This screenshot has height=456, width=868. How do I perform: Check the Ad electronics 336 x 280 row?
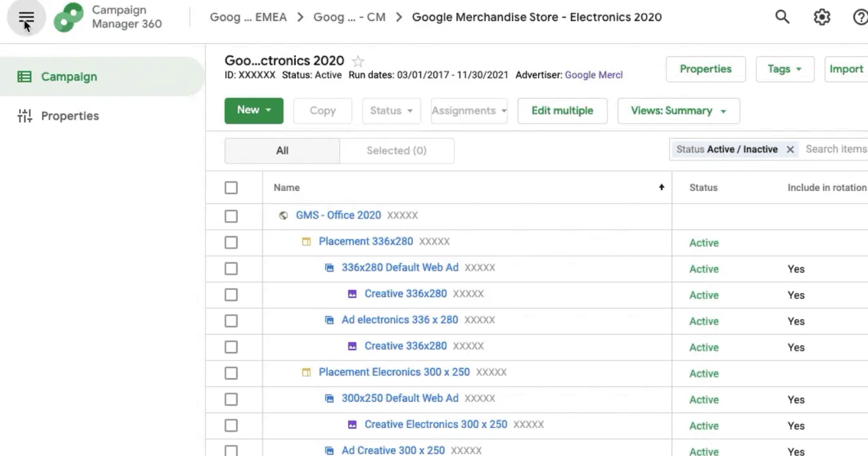pos(231,321)
